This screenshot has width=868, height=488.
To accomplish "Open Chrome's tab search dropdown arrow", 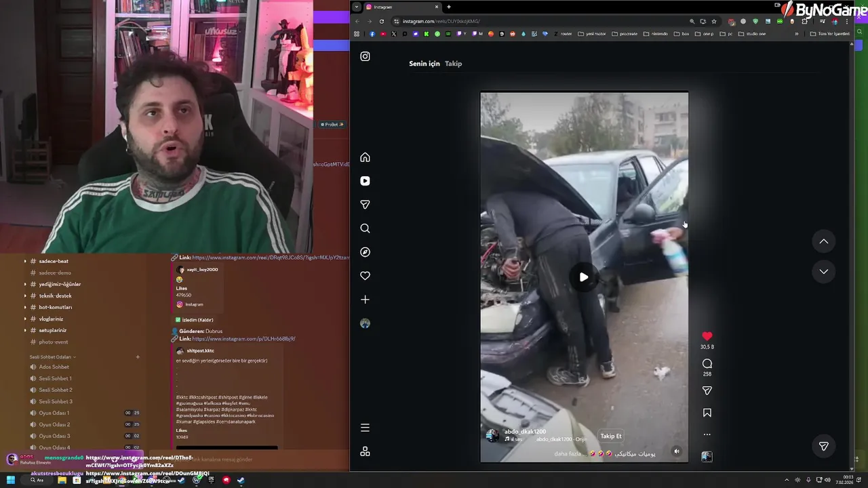I will click(x=357, y=7).
